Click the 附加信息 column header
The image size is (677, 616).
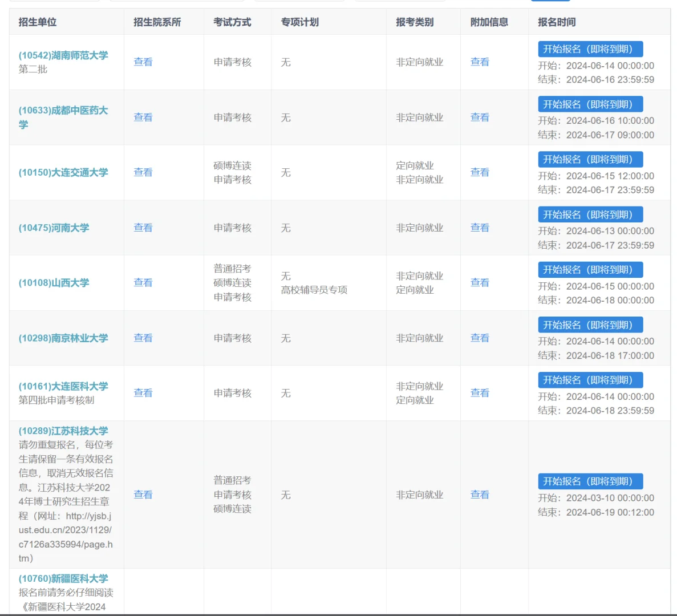point(489,22)
